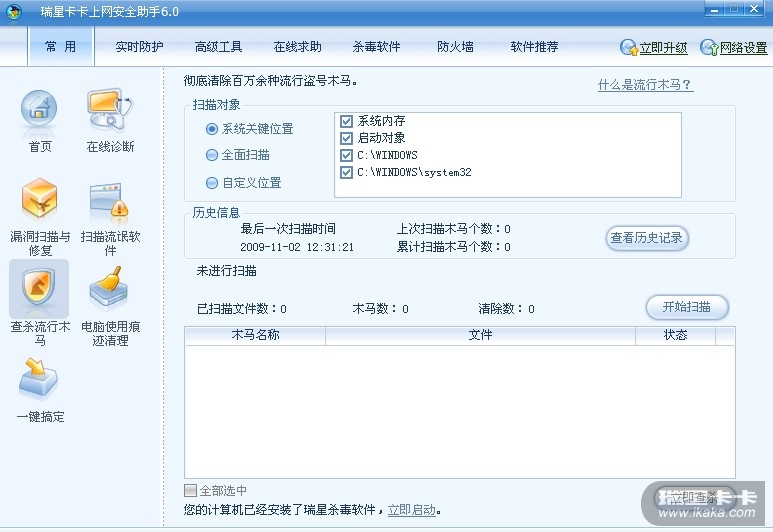Click the 累计扫描木马个数：0 text
The height and width of the screenshot is (532, 773).
(x=454, y=247)
